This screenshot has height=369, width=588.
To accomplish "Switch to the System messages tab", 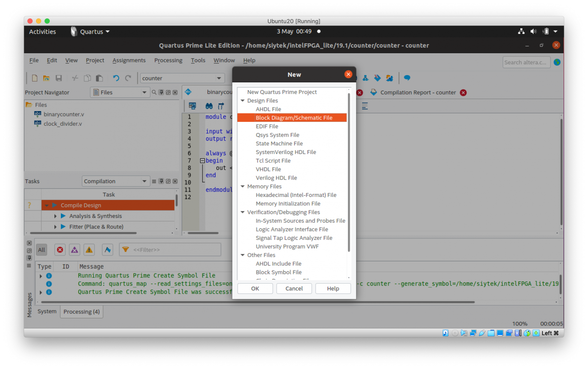I will coord(46,312).
